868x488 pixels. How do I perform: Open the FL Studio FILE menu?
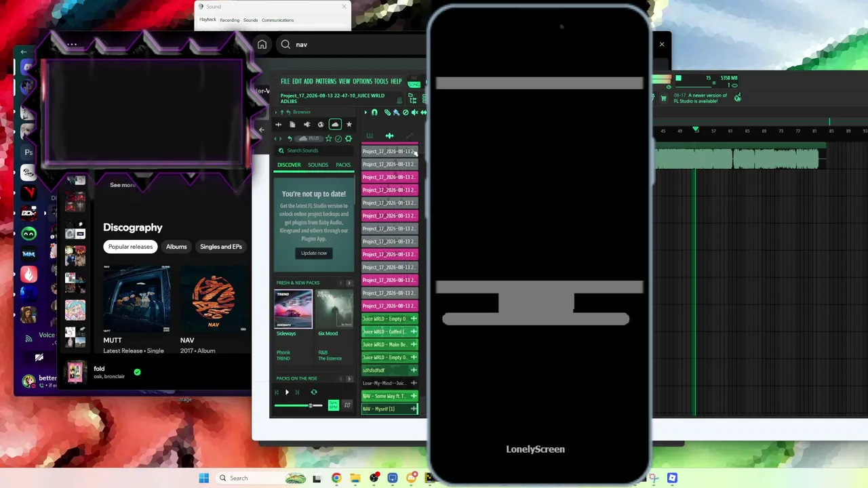[x=285, y=81]
